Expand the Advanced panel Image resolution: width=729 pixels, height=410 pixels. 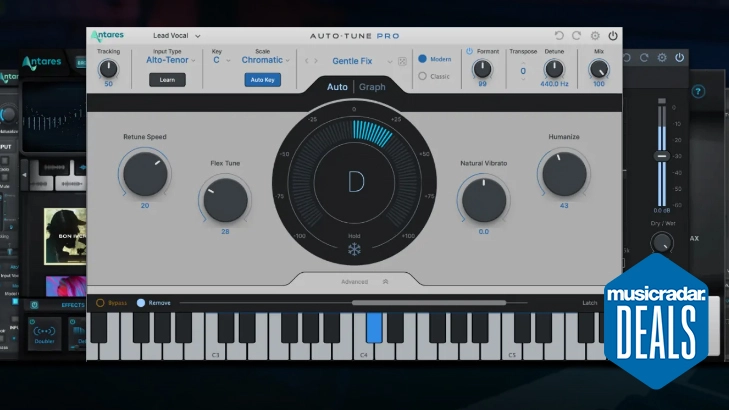point(364,282)
